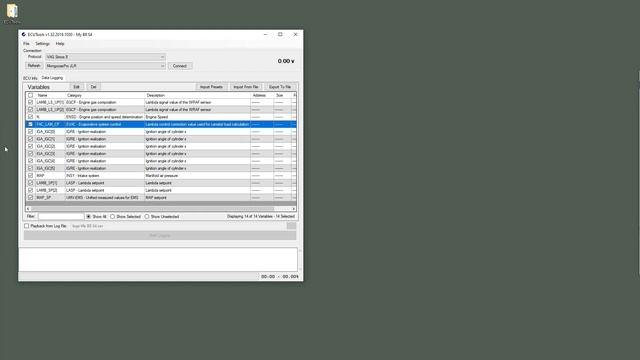Uncheck the LAMB_LS_UP[1] variable checkbox
Viewport: 640px width, 360px height.
click(x=30, y=102)
